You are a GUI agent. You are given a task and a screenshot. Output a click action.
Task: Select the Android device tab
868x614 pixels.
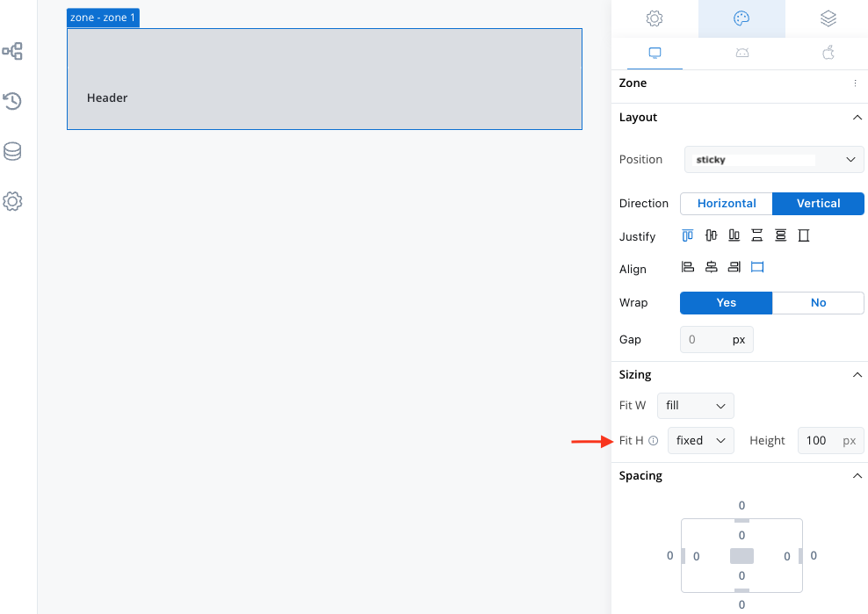742,54
